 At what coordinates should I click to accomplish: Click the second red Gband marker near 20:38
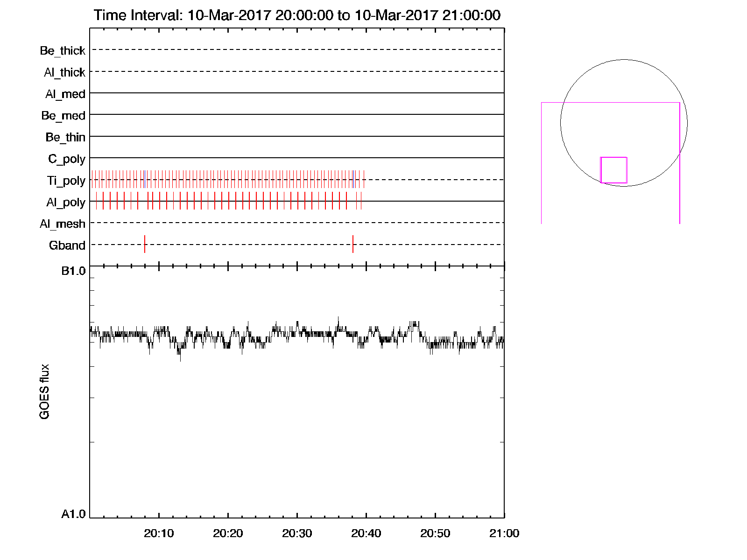click(353, 244)
